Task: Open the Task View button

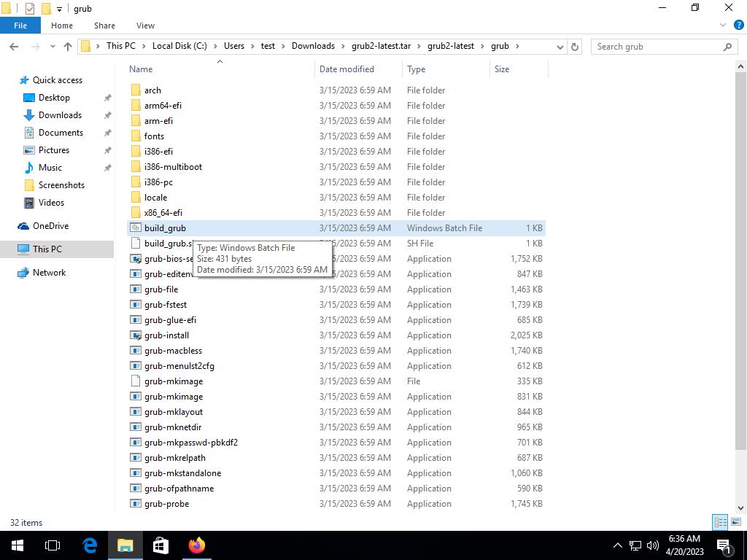Action: click(53, 545)
